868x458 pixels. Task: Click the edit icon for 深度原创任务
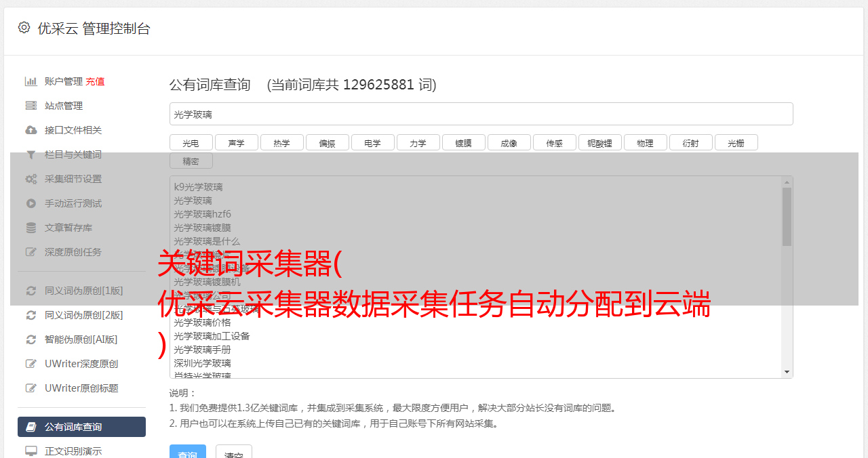click(31, 252)
